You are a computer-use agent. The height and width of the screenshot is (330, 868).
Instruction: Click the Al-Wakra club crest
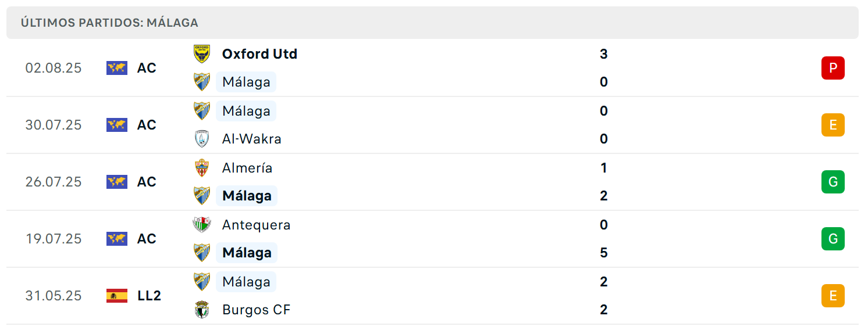(x=201, y=139)
